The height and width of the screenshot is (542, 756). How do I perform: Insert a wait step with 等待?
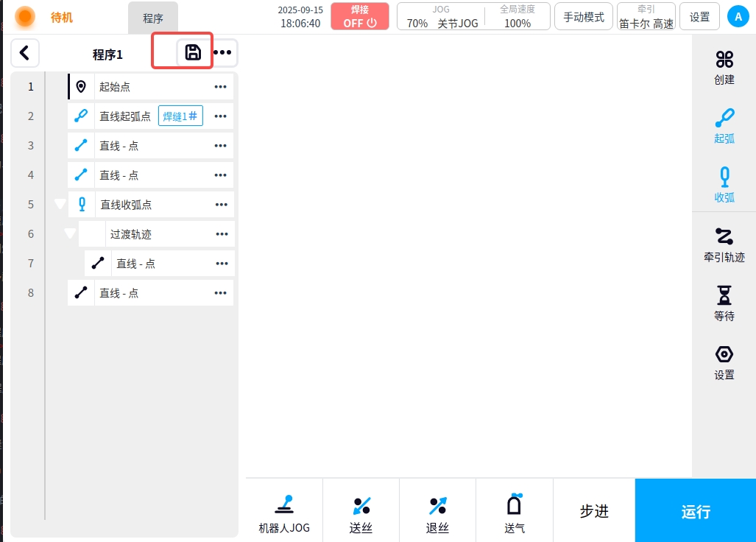(x=724, y=303)
